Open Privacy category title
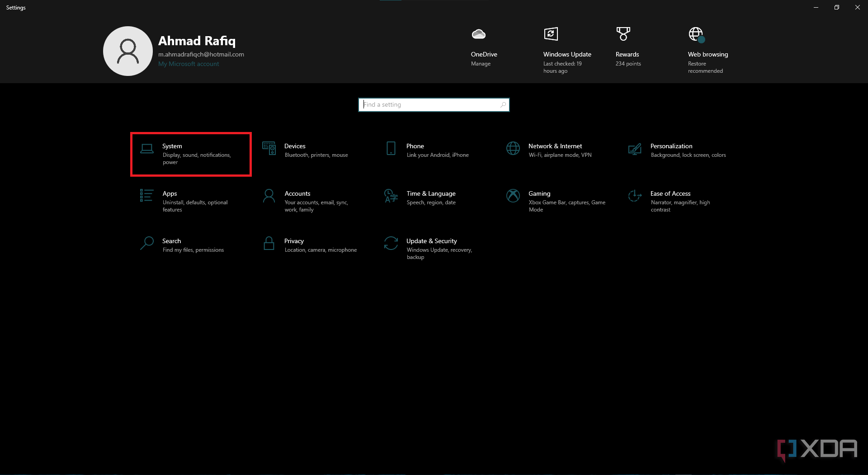This screenshot has height=475, width=868. pos(294,241)
